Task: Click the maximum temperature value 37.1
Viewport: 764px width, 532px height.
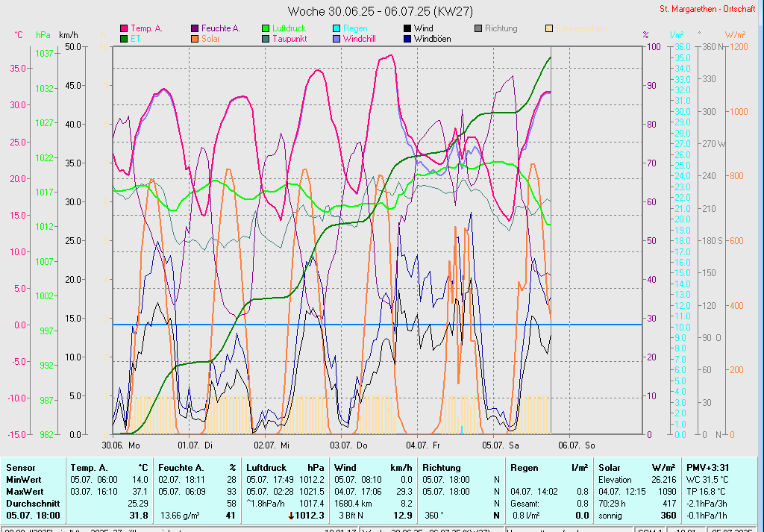Action: 140,492
